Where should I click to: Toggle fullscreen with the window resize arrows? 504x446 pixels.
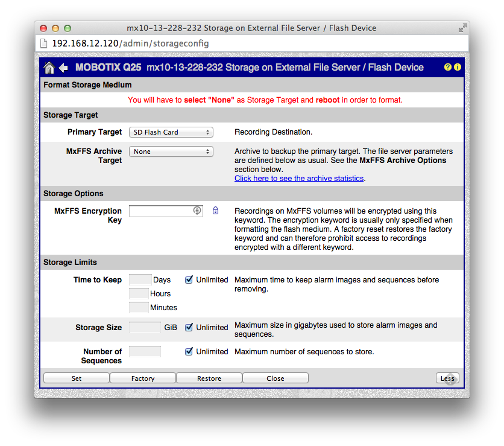tap(462, 28)
